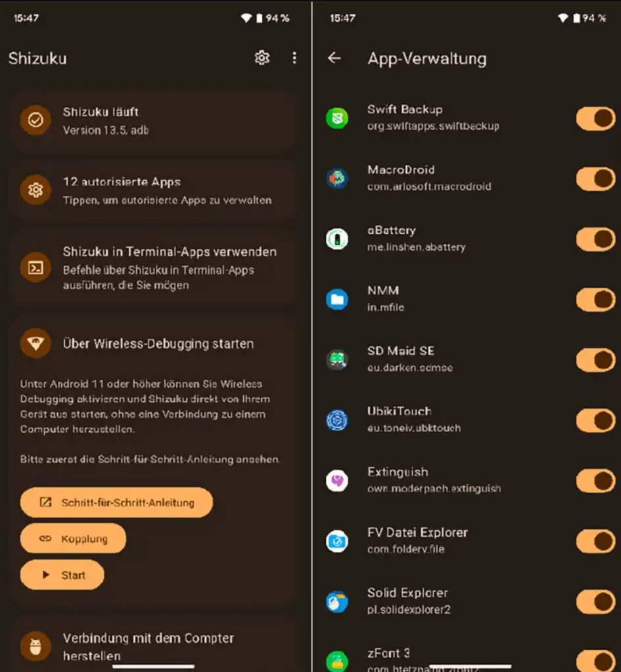Expand Über Wireless-Debugging starten section

[154, 344]
